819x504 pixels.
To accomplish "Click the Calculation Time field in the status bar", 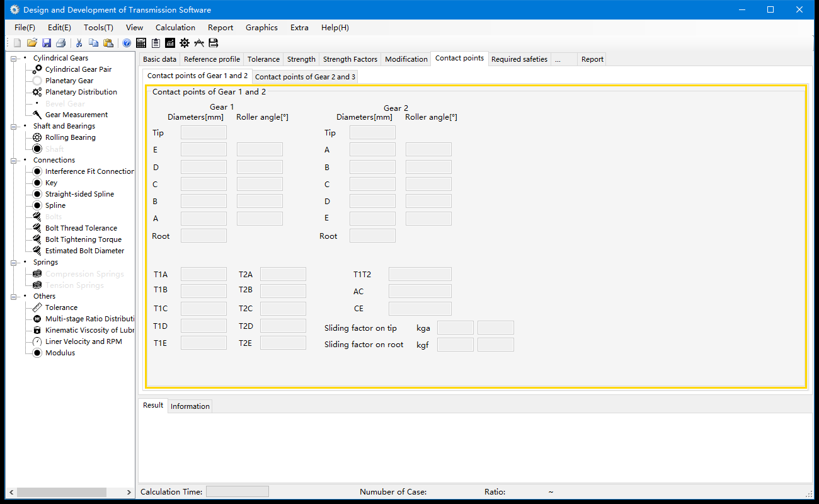I will [x=238, y=491].
